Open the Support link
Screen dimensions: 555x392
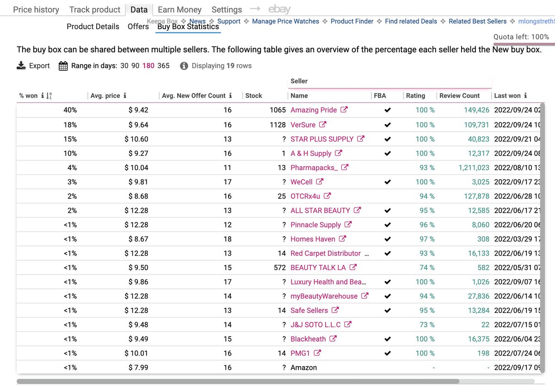click(x=229, y=21)
